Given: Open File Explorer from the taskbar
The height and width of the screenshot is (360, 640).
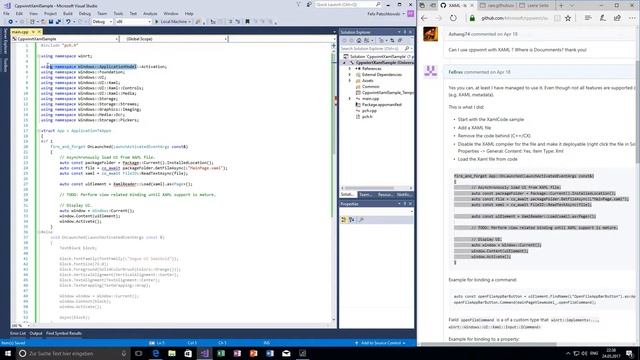Looking at the screenshot, I should click(x=172, y=353).
